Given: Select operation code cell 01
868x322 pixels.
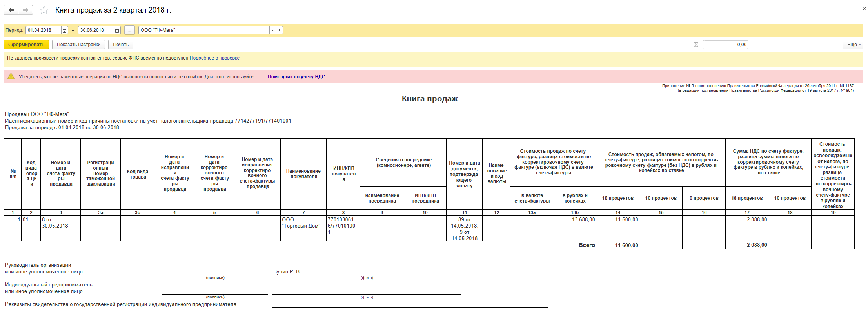Looking at the screenshot, I should point(31,228).
